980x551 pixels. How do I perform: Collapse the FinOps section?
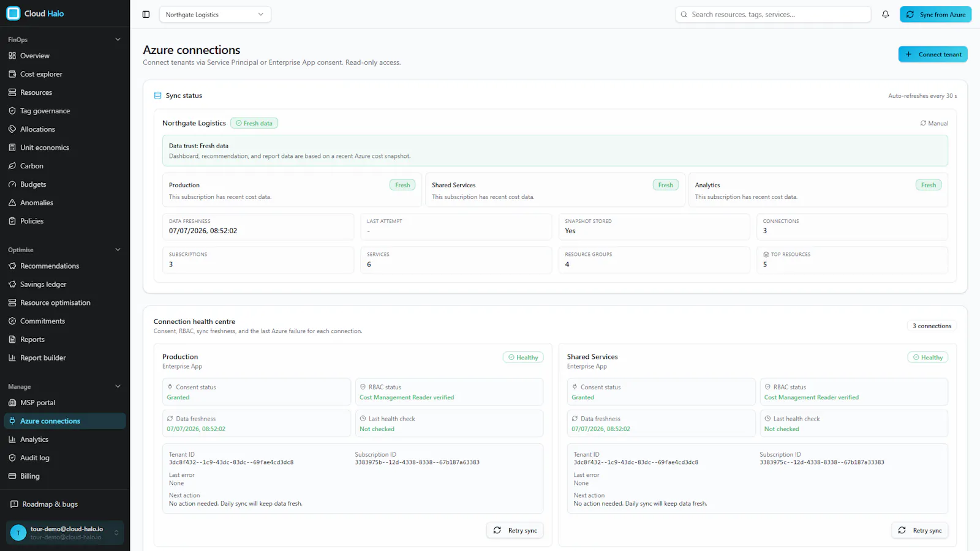118,39
